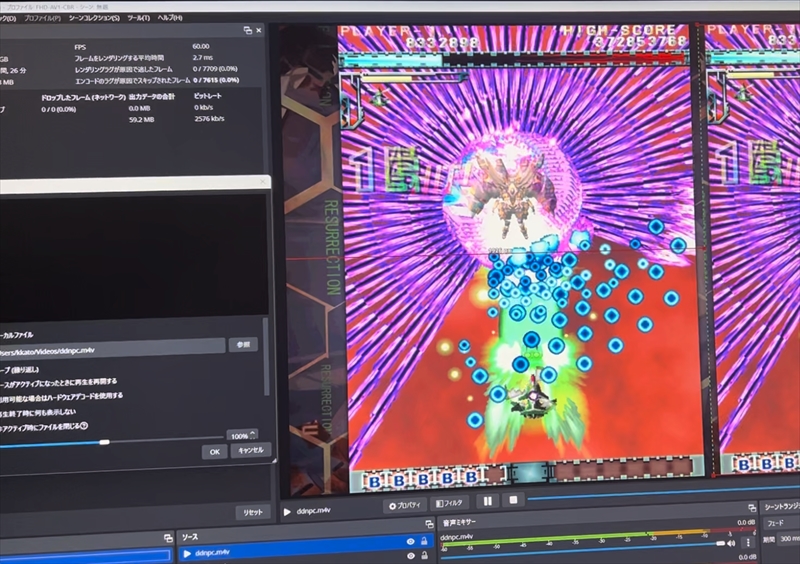Undock the 音声ミキサー panel with its float icon
Image resolution: width=800 pixels, height=564 pixels.
point(752,507)
